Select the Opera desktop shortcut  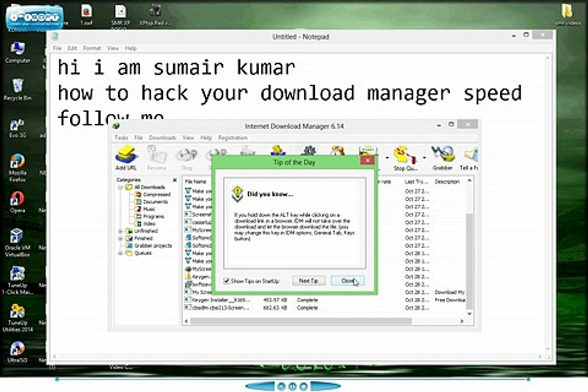coord(17,202)
